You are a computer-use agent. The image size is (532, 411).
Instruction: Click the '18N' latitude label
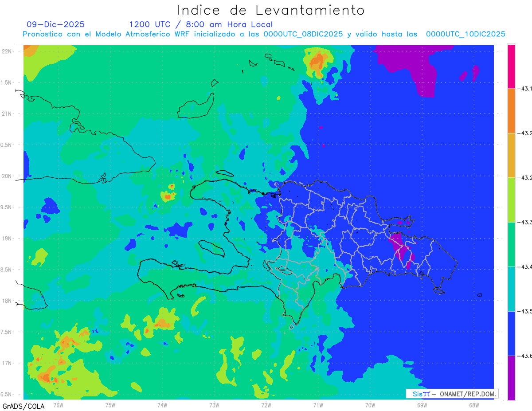point(7,301)
